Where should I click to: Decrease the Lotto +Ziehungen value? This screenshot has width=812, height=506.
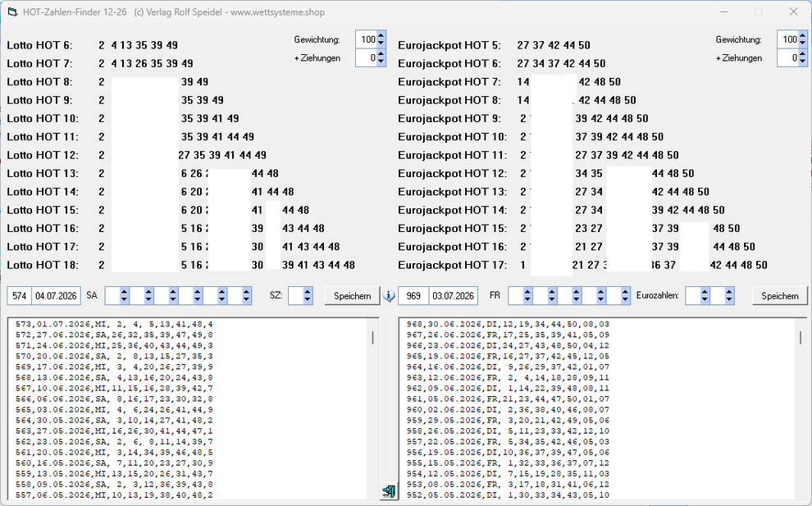coord(381,62)
